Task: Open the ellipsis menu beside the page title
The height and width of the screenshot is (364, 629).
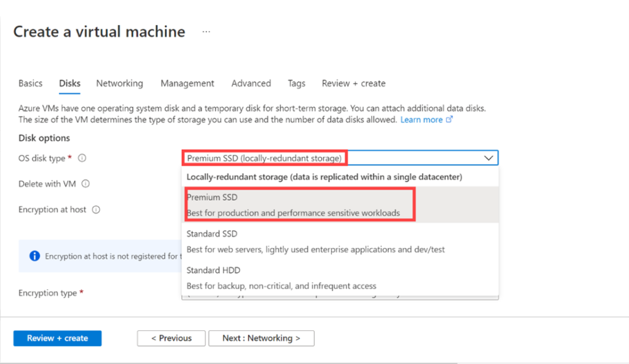Action: coord(206,32)
